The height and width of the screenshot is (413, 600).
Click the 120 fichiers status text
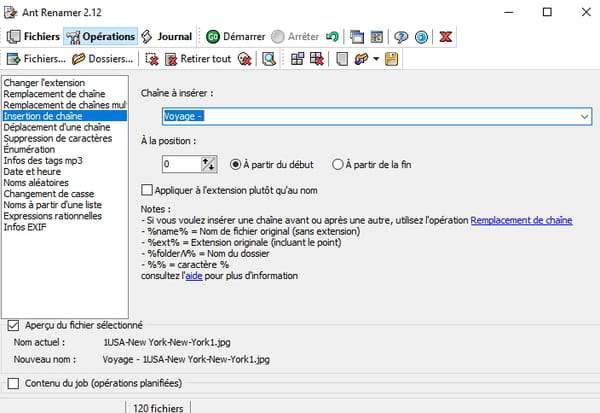pyautogui.click(x=158, y=408)
